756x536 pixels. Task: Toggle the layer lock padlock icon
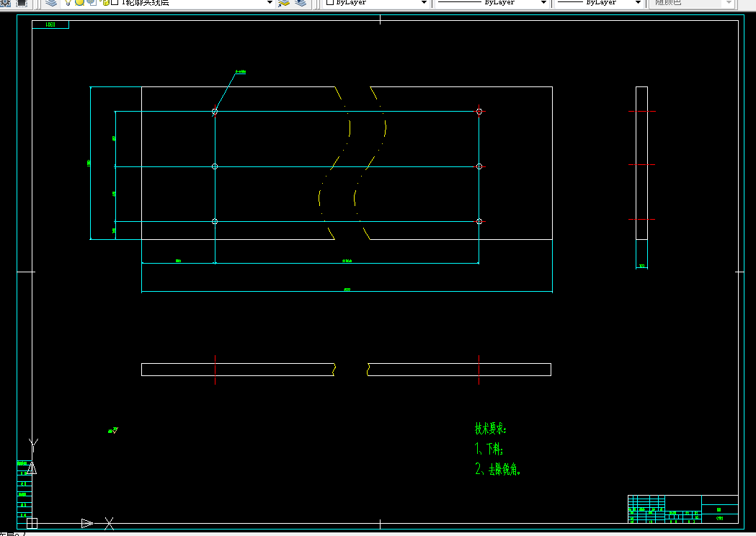[105, 2]
